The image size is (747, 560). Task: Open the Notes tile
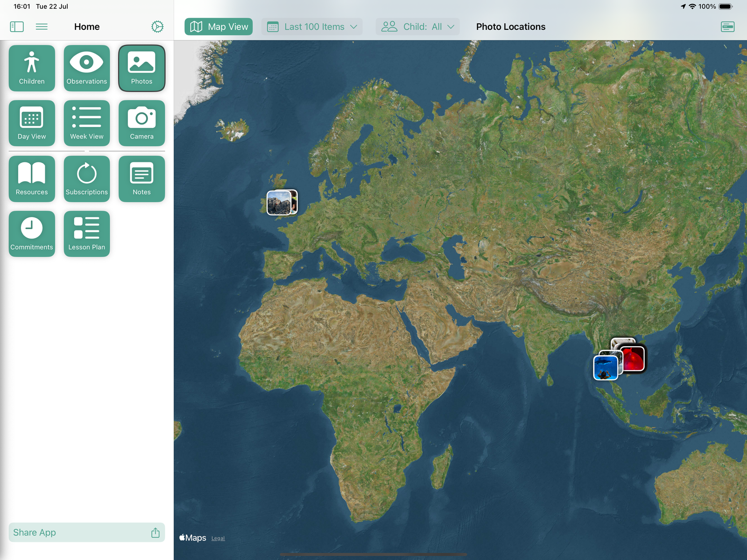click(141, 179)
